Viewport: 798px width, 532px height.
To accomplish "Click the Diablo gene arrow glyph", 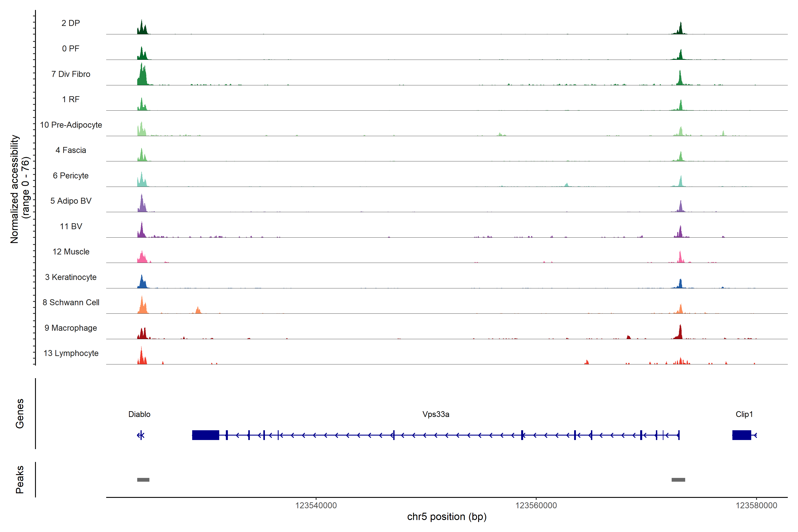I will pyautogui.click(x=141, y=435).
